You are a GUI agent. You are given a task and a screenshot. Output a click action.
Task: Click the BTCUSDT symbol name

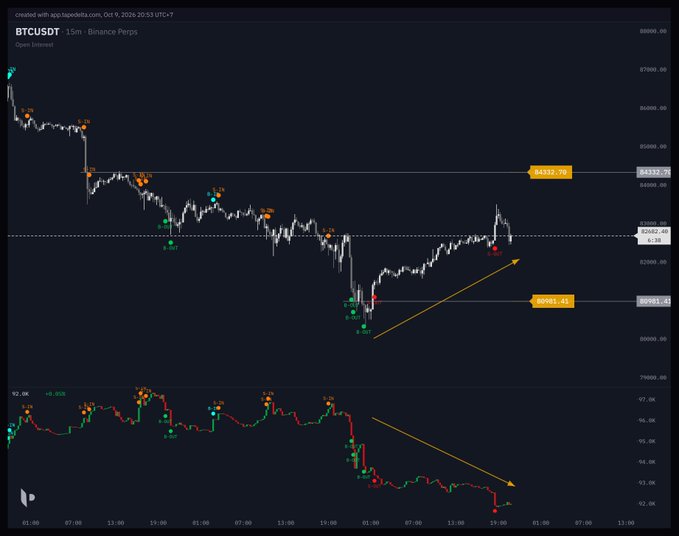click(37, 32)
